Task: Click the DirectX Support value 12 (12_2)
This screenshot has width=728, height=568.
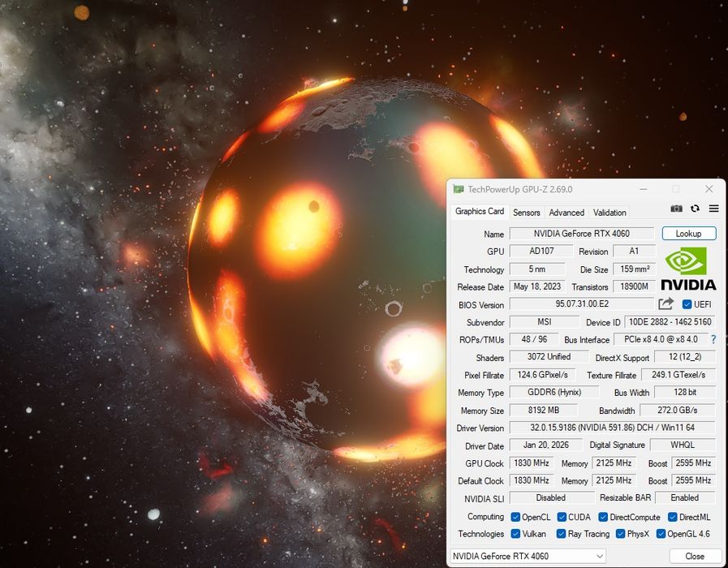Action: pyautogui.click(x=685, y=357)
